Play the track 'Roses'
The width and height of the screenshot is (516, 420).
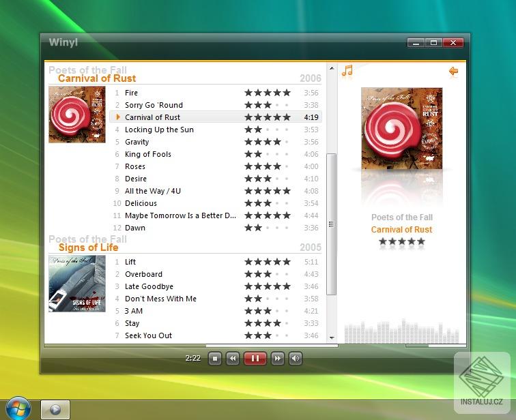[216, 166]
